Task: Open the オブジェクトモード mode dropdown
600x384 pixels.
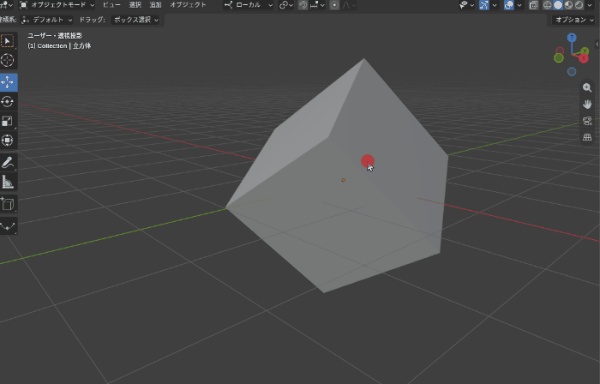Action: click(57, 5)
